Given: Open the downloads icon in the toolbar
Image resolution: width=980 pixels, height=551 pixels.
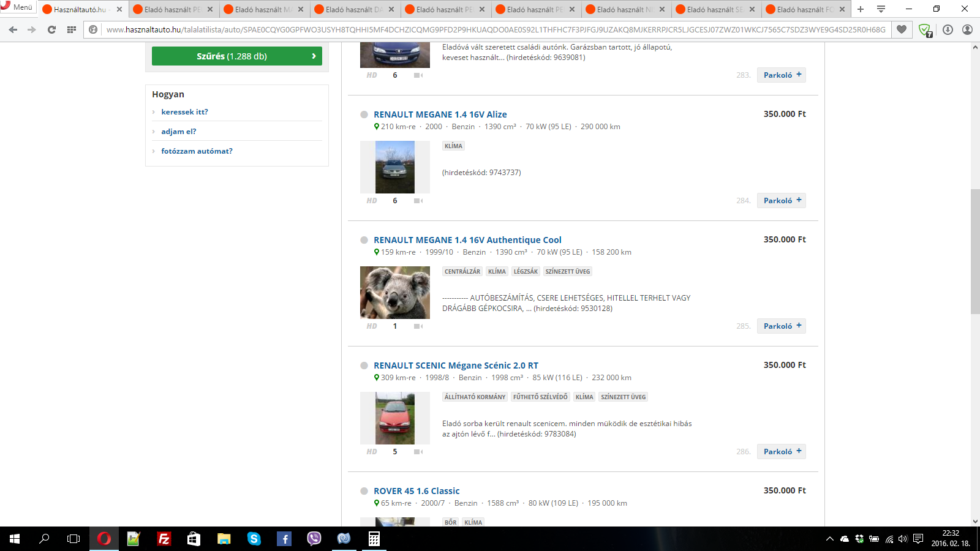Looking at the screenshot, I should (948, 29).
